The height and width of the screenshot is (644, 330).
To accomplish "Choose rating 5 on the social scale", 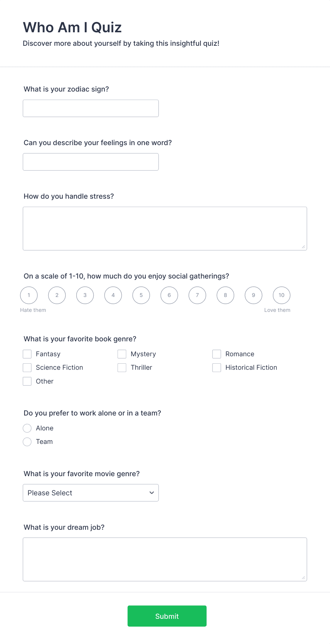I will point(141,295).
